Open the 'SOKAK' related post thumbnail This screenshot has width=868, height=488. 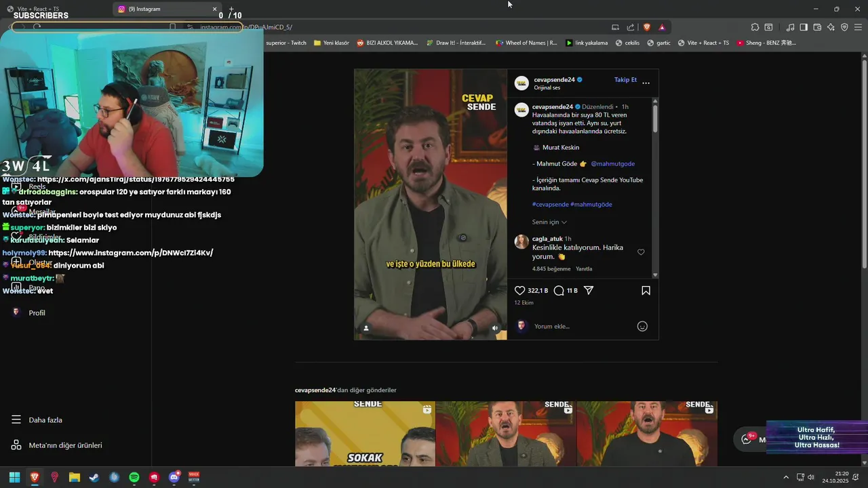tap(365, 434)
